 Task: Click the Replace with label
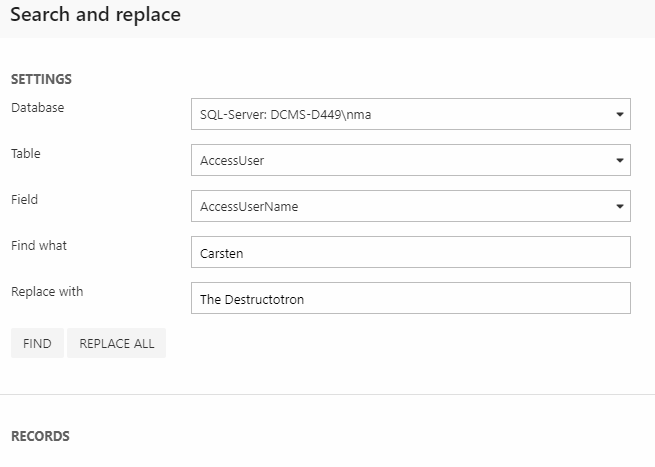point(47,291)
